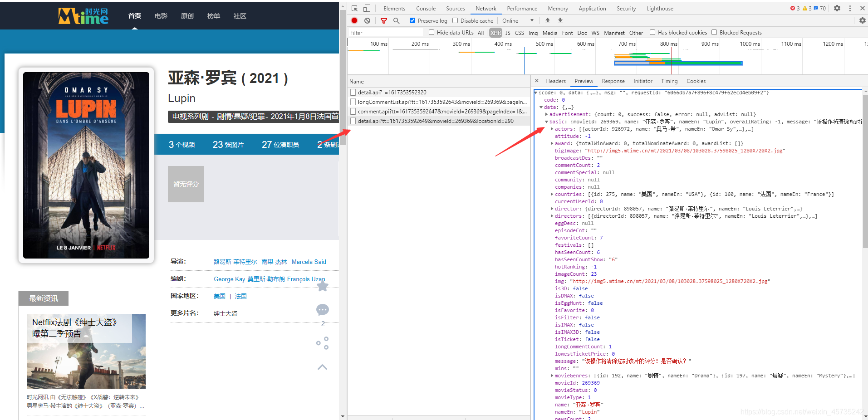Image resolution: width=868 pixels, height=420 pixels.
Task: Open the Sources panel tab
Action: 455,8
